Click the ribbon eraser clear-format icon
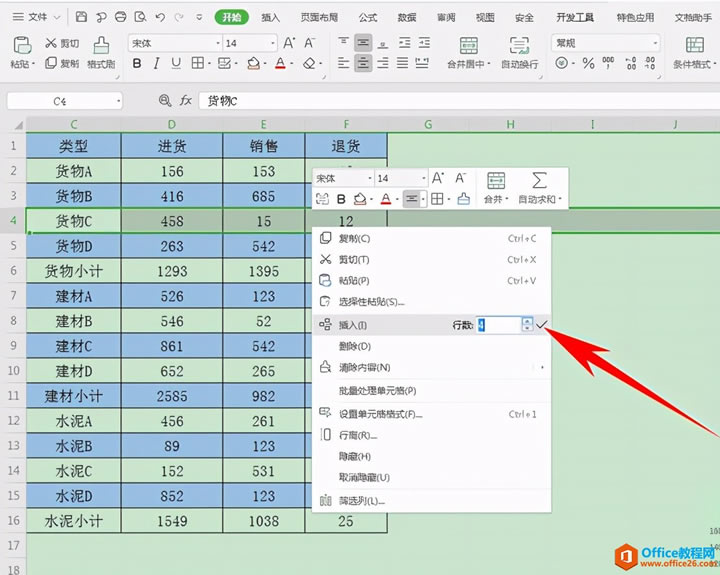720x575 pixels. [309, 63]
